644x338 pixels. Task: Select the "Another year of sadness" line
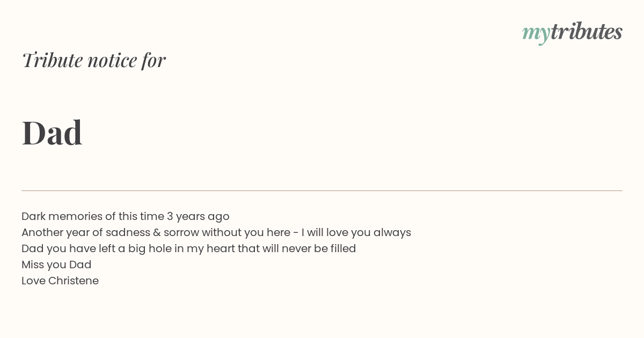coord(216,233)
